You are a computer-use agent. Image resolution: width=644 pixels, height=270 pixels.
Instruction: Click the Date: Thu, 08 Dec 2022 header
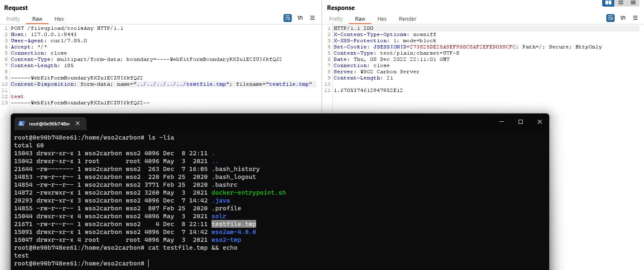pyautogui.click(x=392, y=59)
